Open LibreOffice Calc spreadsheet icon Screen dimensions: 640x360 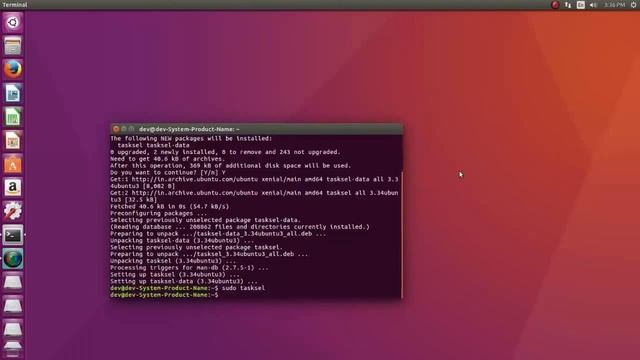point(13,117)
